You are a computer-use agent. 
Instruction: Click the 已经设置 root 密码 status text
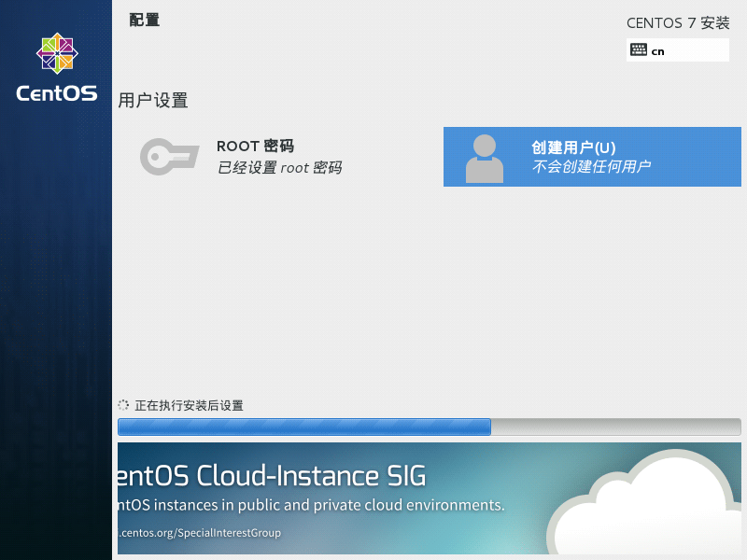click(x=279, y=168)
